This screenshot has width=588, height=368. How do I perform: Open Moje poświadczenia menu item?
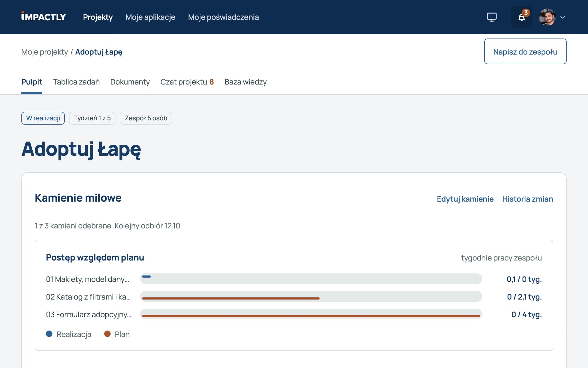(223, 17)
